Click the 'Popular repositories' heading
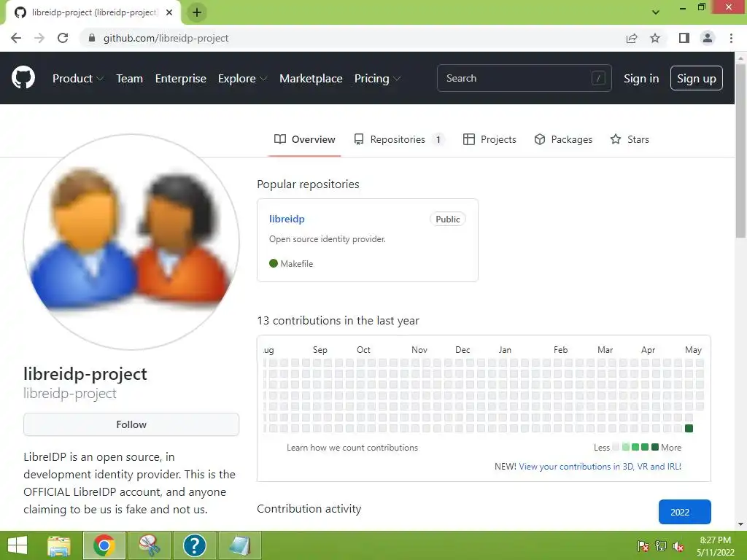 309,184
